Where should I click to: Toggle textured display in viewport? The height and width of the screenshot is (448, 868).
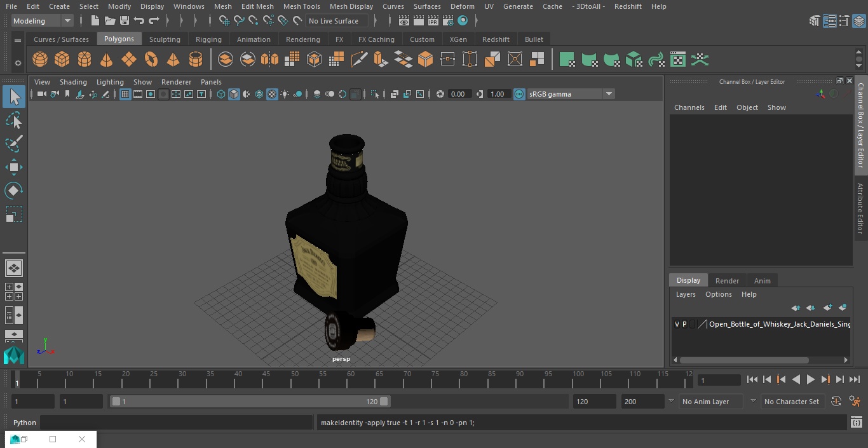(272, 94)
